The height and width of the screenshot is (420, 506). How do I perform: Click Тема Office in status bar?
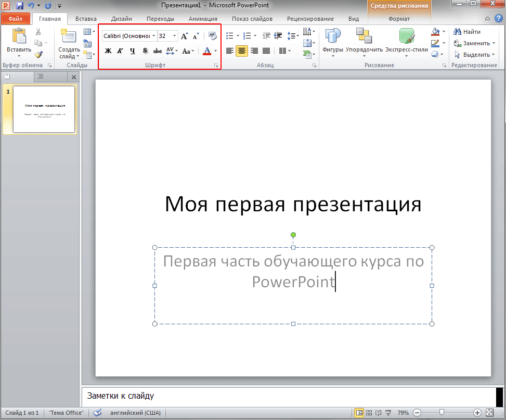tap(66, 413)
